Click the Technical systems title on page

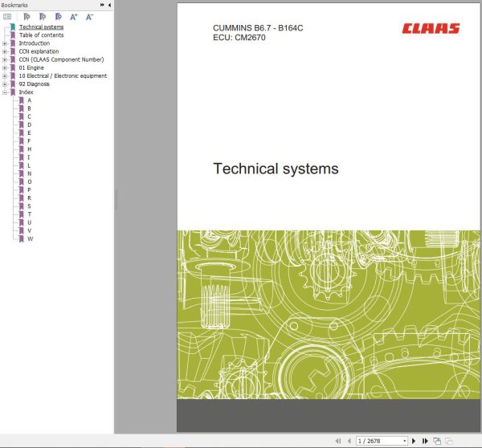tap(276, 169)
